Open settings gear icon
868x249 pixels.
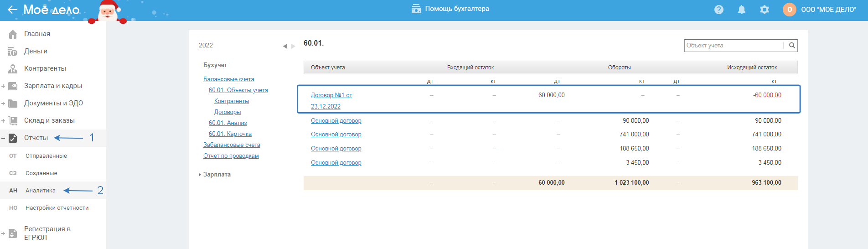tap(765, 10)
